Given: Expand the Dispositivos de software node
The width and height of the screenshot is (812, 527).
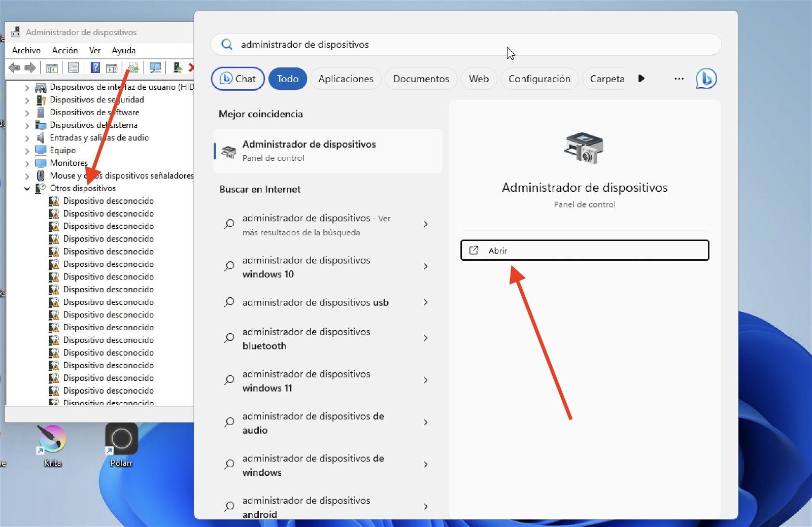Looking at the screenshot, I should coord(27,113).
